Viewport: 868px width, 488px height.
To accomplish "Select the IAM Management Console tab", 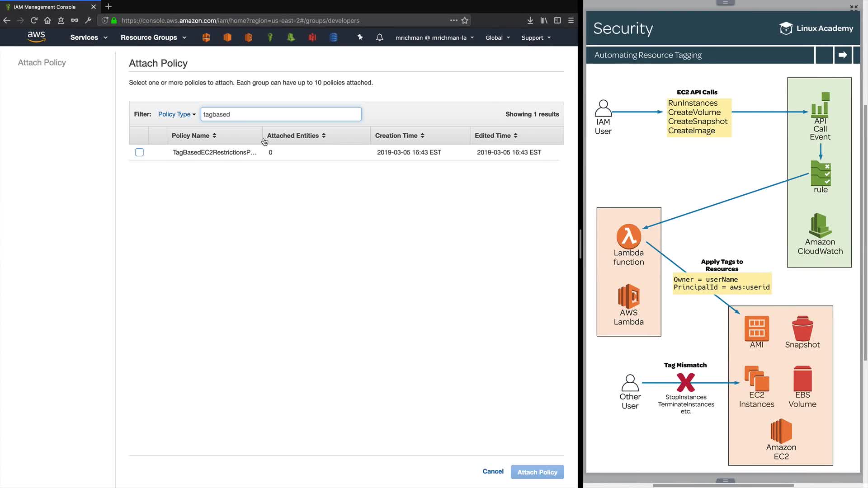I will coord(45,7).
